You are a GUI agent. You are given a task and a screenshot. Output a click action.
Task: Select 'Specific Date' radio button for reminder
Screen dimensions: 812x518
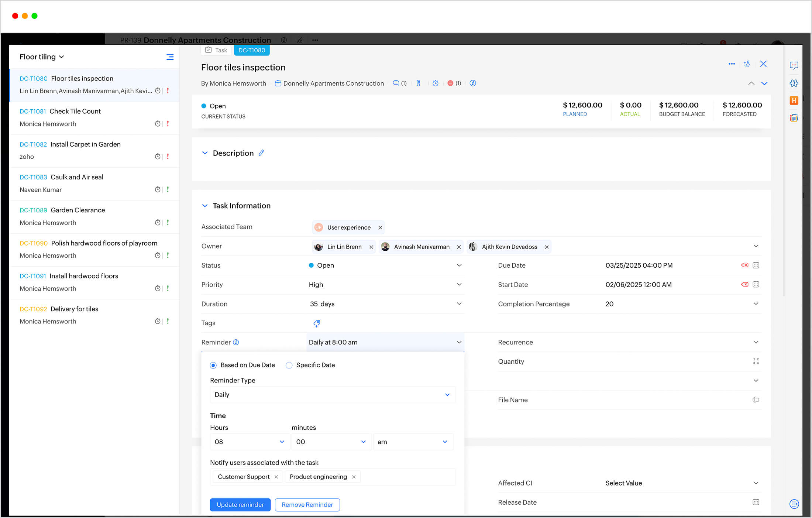point(289,365)
